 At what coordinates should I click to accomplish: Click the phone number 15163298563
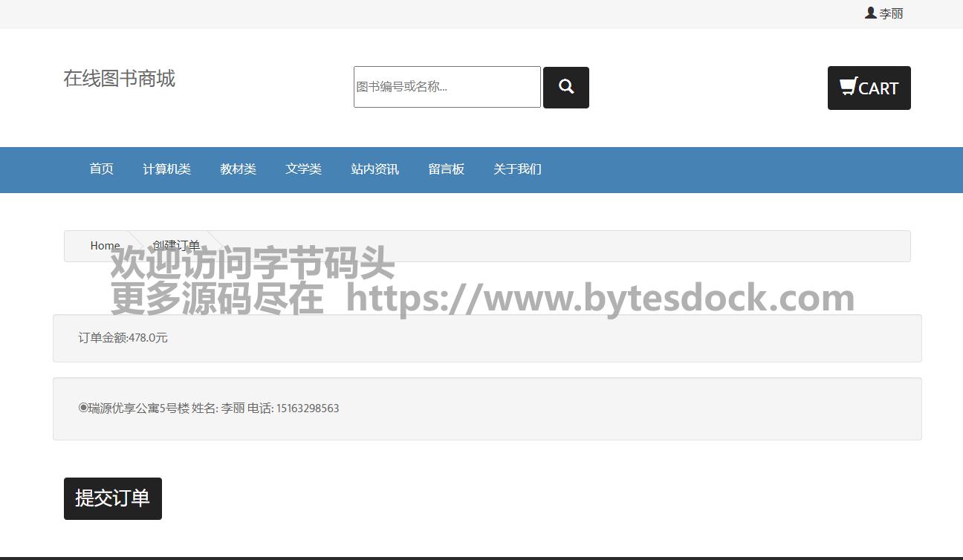point(308,408)
